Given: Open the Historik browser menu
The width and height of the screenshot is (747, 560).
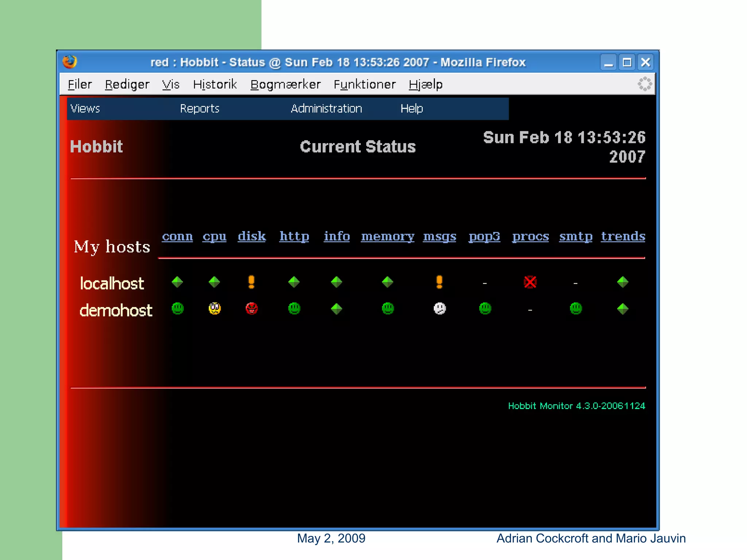Looking at the screenshot, I should (x=215, y=85).
